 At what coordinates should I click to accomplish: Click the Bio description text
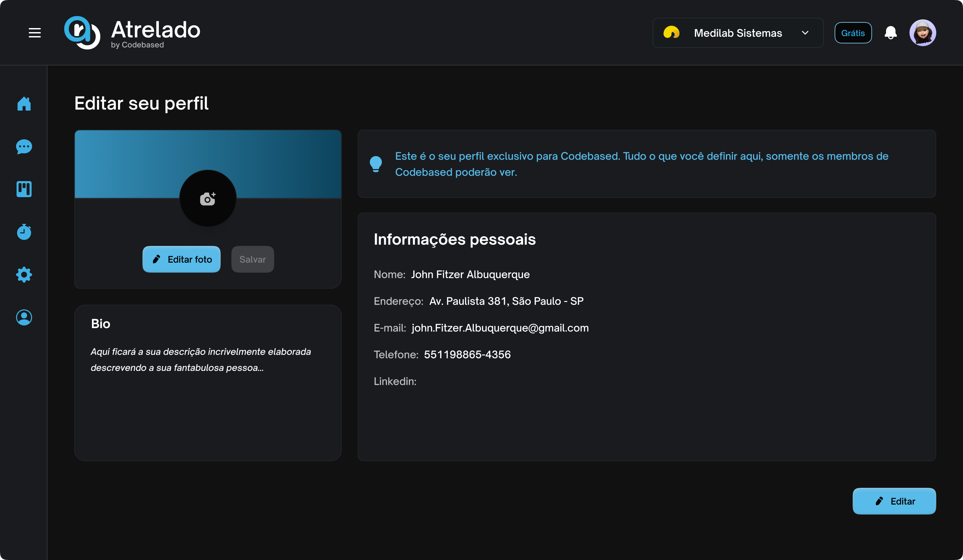201,360
